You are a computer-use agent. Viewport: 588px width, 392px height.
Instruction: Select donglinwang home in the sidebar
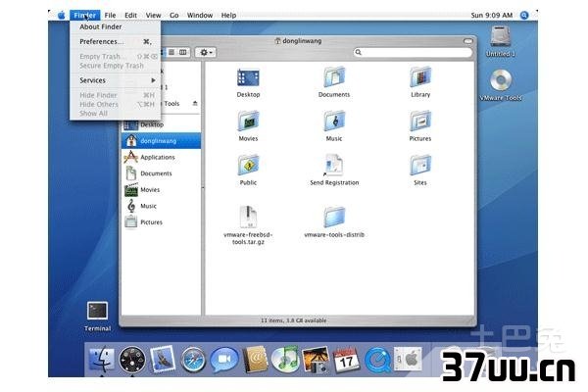coord(162,141)
